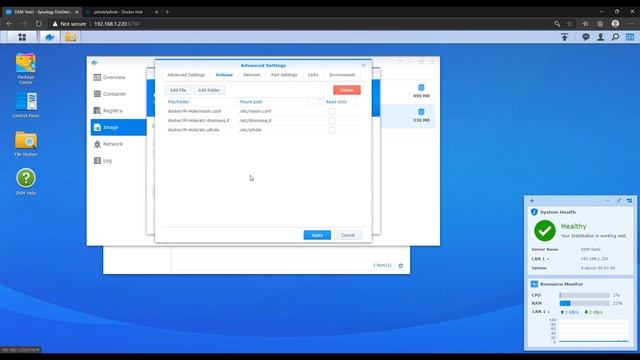Image resolution: width=640 pixels, height=360 pixels.
Task: Open Overview in Docker sidebar
Action: tap(118, 77)
